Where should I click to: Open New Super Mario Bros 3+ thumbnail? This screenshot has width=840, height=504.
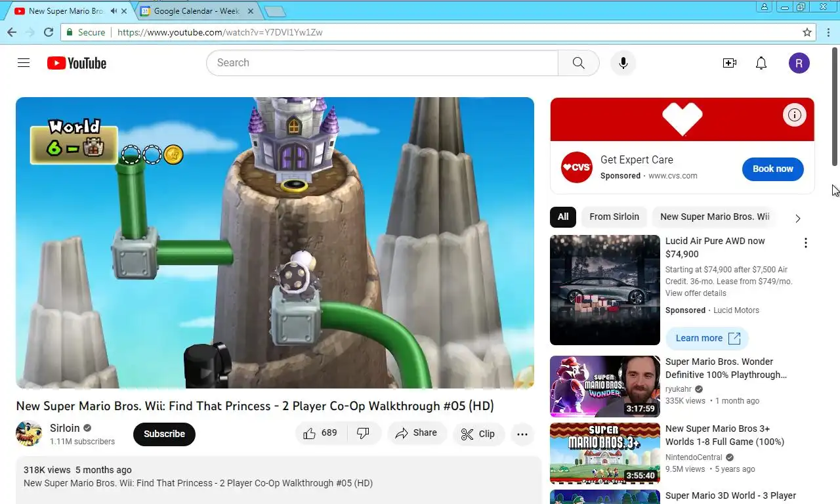point(605,453)
